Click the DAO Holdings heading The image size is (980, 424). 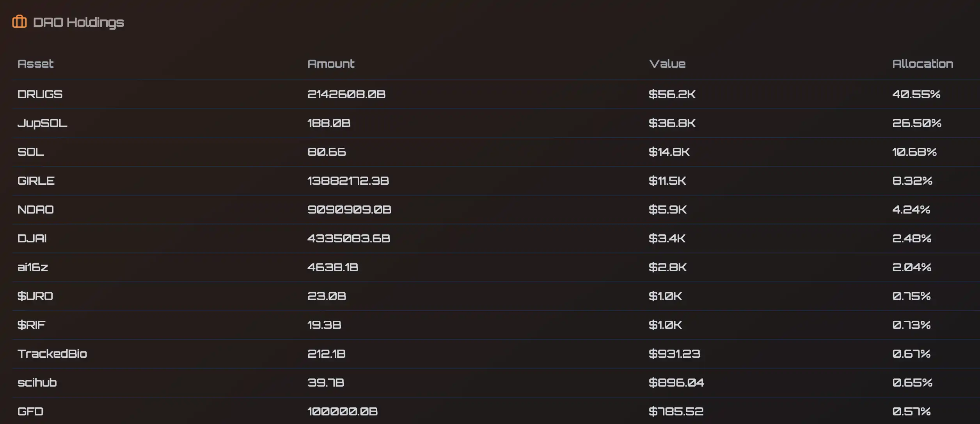tap(78, 23)
